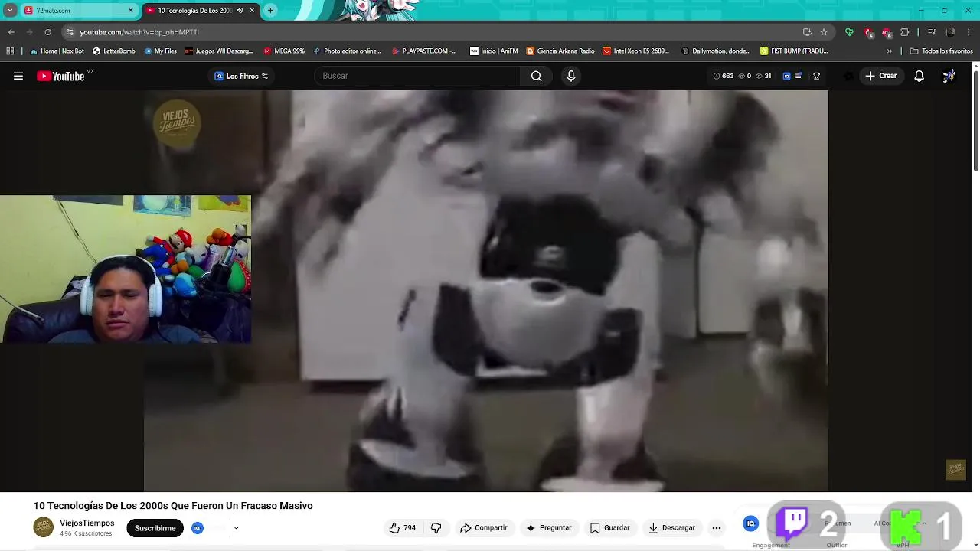Image resolution: width=980 pixels, height=551 pixels.
Task: Open Chrome three-dot menu
Action: pos(969,32)
